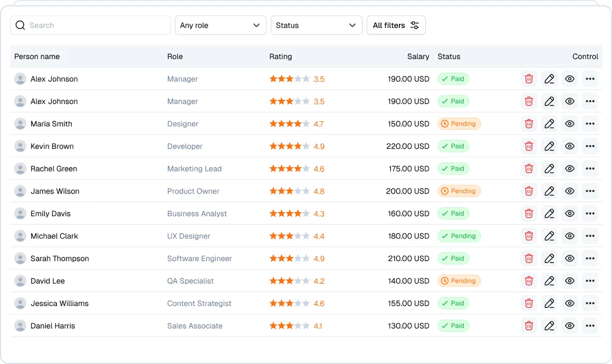The width and height of the screenshot is (612, 364).
Task: Show details via eye icon for Michael Clark
Action: 570,236
